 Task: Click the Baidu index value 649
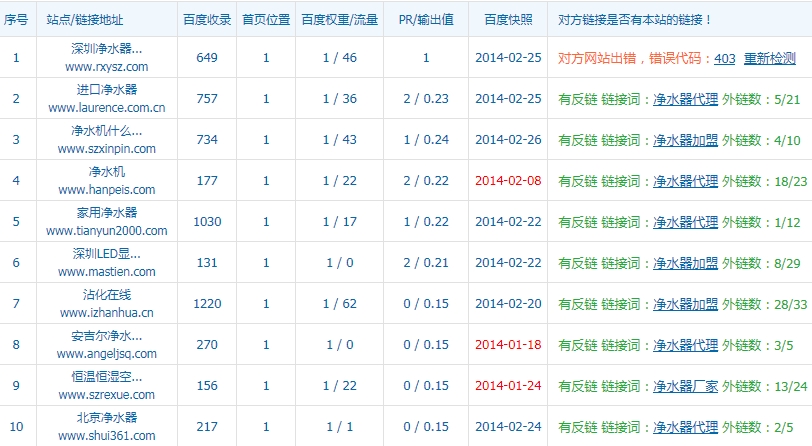coord(207,57)
